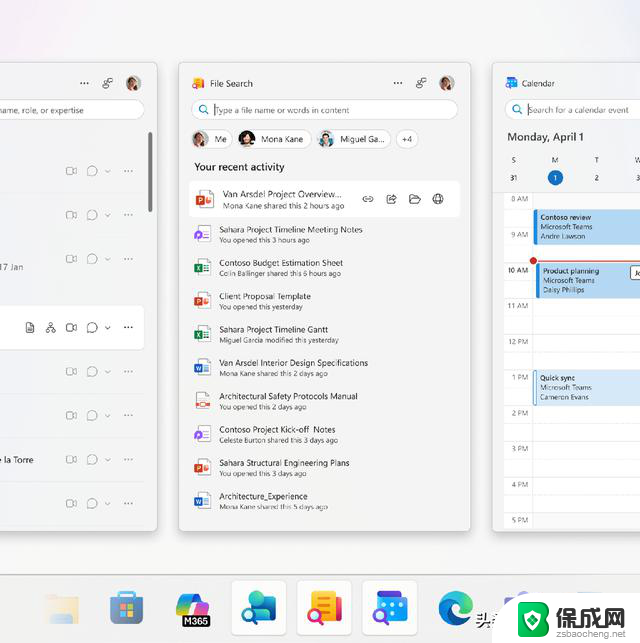Filter files by Me chip

212,139
